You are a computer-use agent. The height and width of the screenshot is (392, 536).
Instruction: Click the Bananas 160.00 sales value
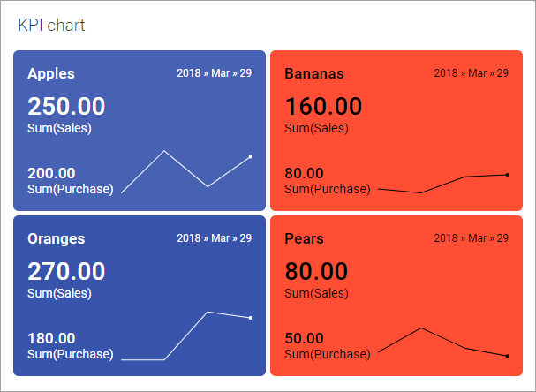pos(323,107)
